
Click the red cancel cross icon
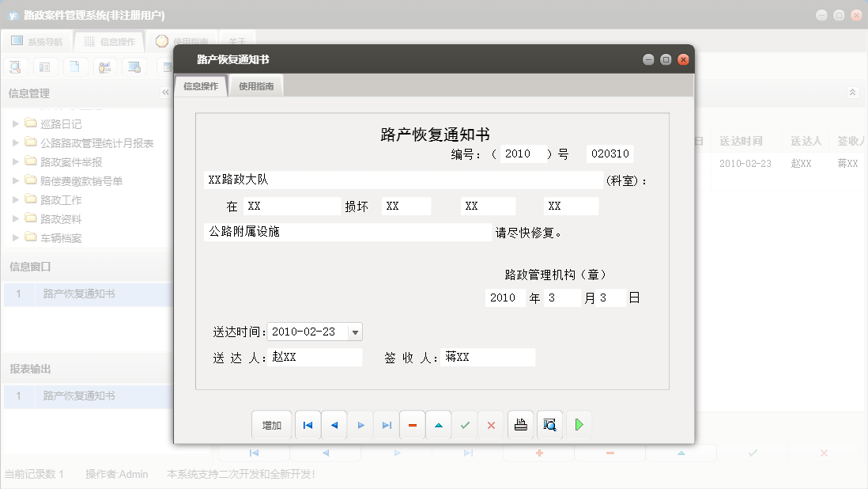pos(491,425)
